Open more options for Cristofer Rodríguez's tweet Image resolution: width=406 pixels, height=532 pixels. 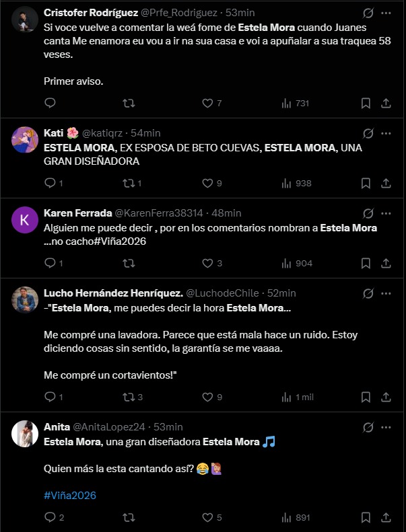pos(386,13)
